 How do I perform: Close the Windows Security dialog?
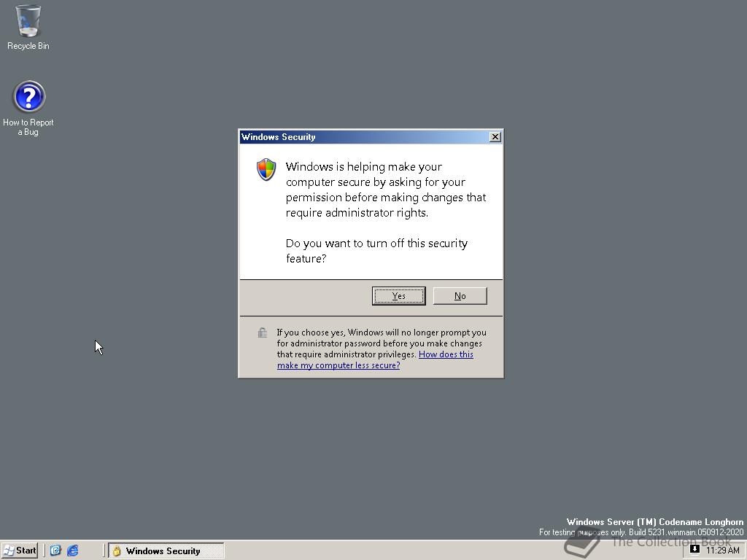495,137
